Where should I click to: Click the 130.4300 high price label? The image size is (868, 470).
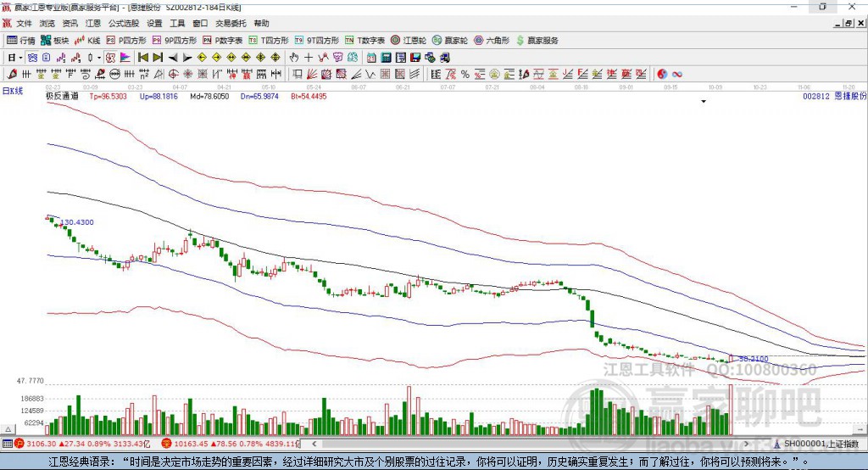pos(77,222)
